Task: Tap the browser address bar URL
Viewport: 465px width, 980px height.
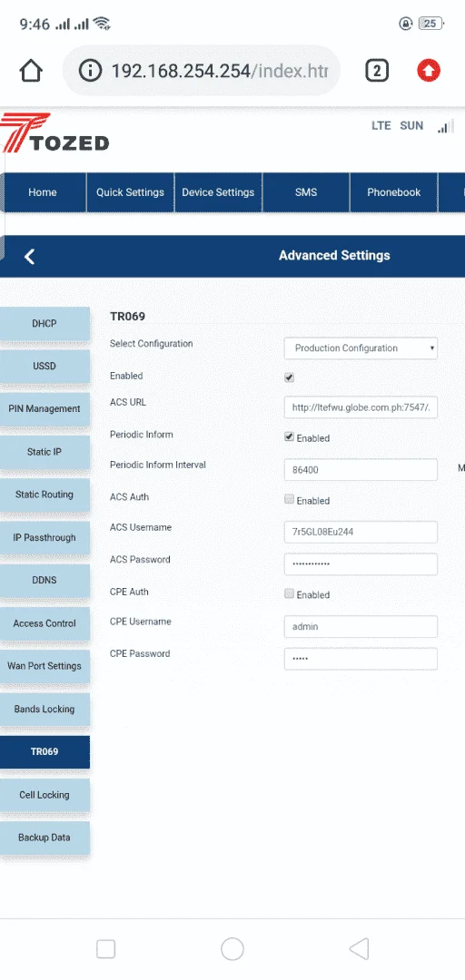Action: pos(220,71)
